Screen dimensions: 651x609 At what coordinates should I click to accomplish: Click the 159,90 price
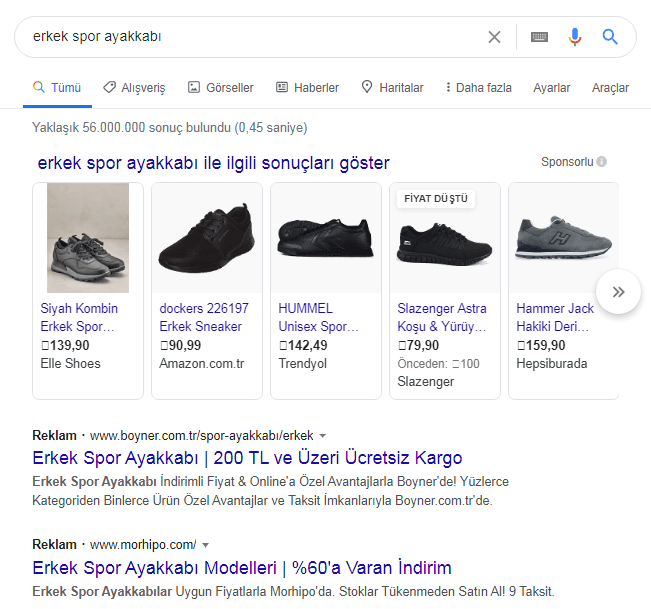point(541,345)
